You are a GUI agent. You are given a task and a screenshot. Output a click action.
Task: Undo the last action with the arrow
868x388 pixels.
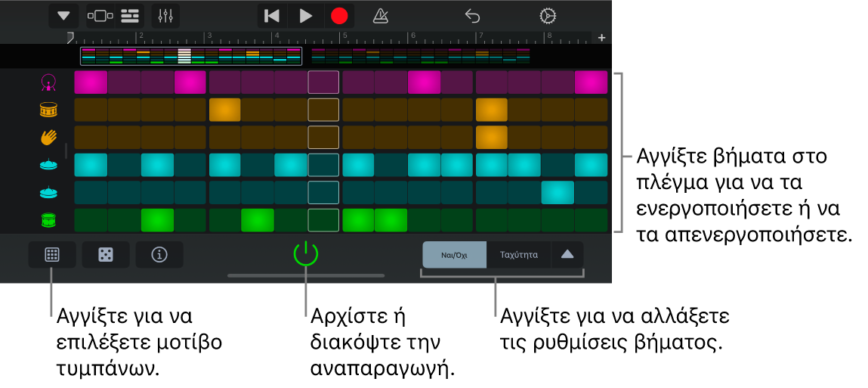472,16
